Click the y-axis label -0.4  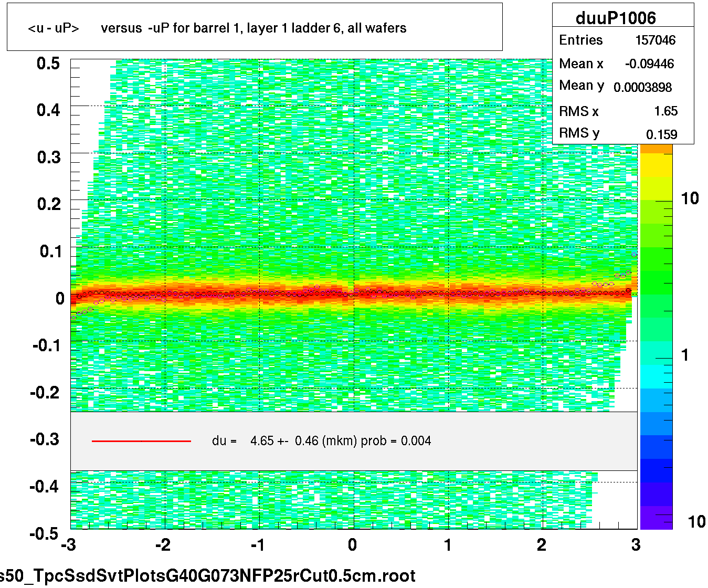[45, 487]
